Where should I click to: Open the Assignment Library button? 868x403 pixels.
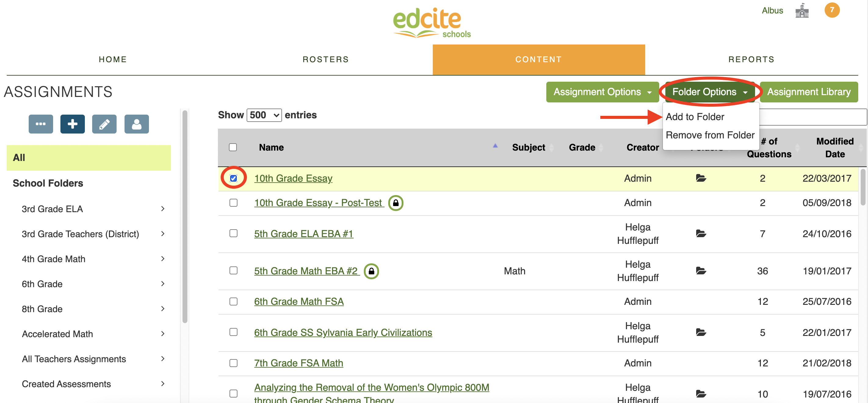(x=808, y=92)
